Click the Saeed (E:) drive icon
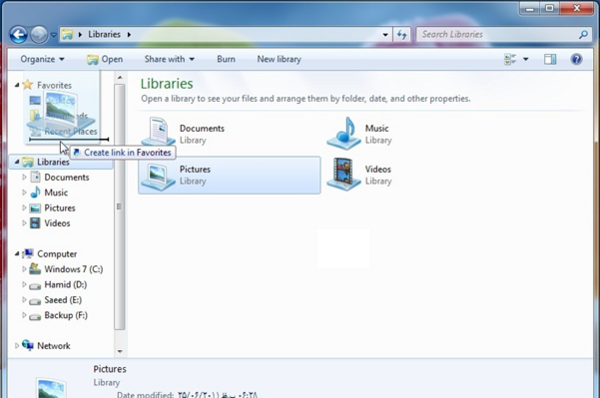Viewport: 600px width, 398px height. [35, 301]
